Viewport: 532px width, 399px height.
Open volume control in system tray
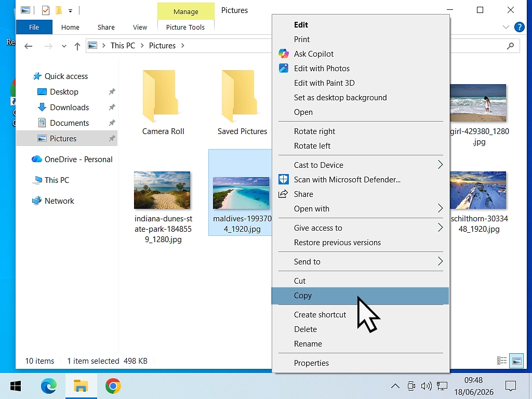pos(426,386)
